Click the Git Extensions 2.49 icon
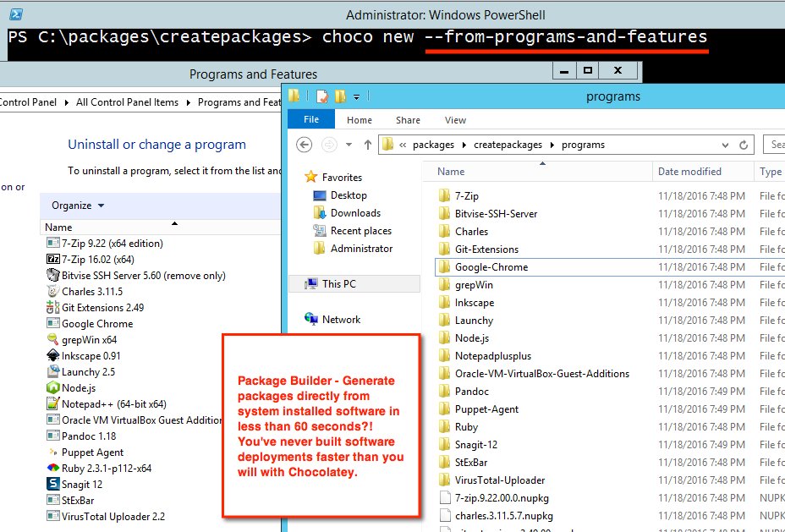The width and height of the screenshot is (785, 532). pyautogui.click(x=52, y=307)
